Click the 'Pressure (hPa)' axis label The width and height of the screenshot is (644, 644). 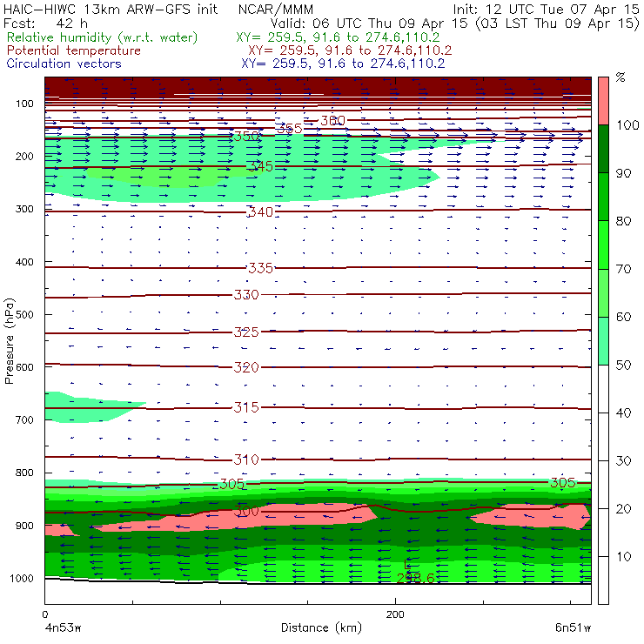click(9, 341)
